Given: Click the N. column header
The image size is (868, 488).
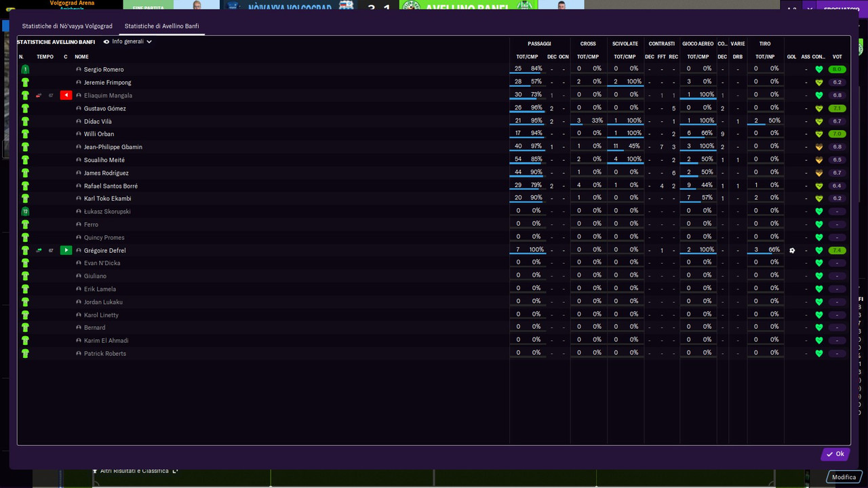Looking at the screenshot, I should point(21,57).
